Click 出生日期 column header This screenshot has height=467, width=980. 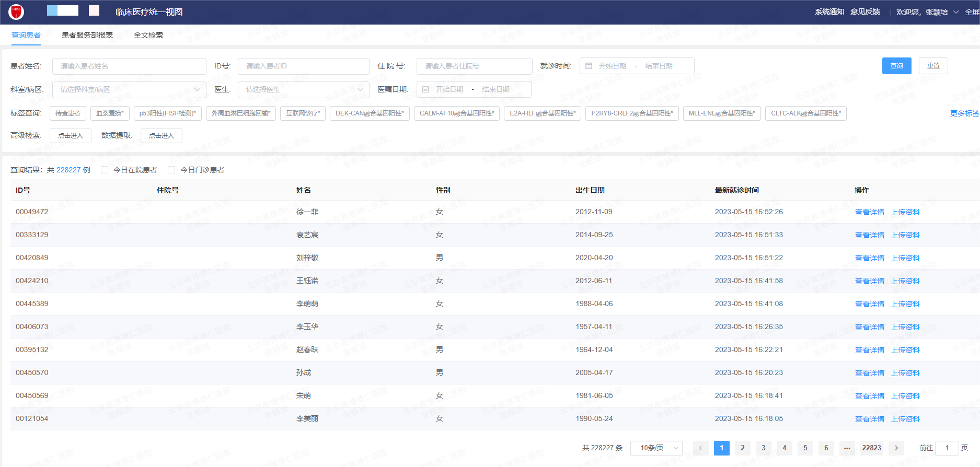coord(590,190)
